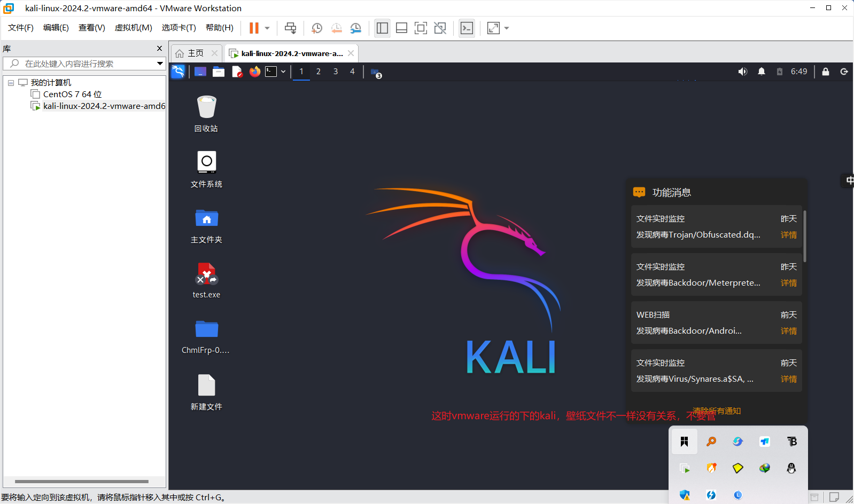Switch to Kali workspace 3

point(336,72)
